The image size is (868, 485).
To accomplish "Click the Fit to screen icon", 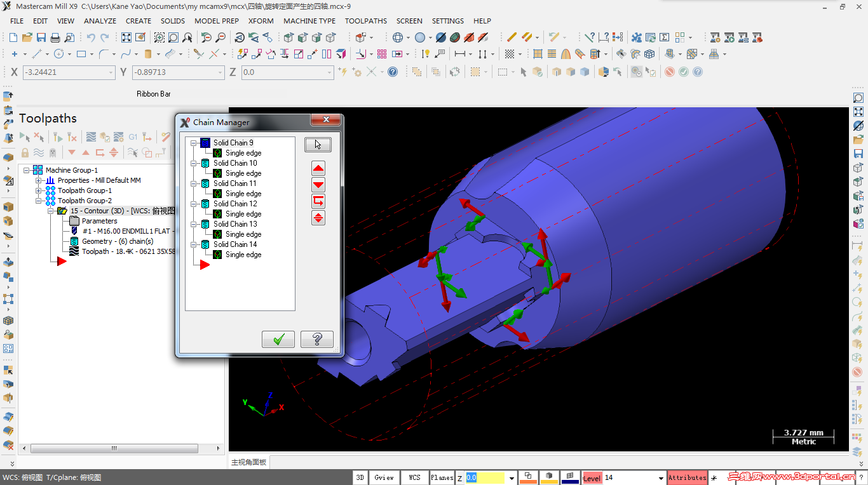I will click(126, 37).
